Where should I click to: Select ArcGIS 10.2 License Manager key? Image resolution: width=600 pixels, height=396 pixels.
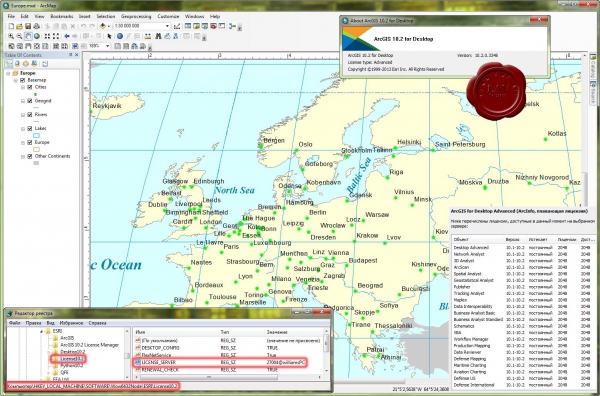[89, 345]
